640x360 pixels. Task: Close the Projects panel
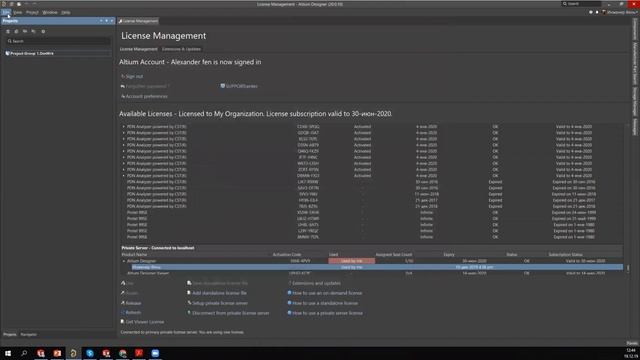coord(112,21)
